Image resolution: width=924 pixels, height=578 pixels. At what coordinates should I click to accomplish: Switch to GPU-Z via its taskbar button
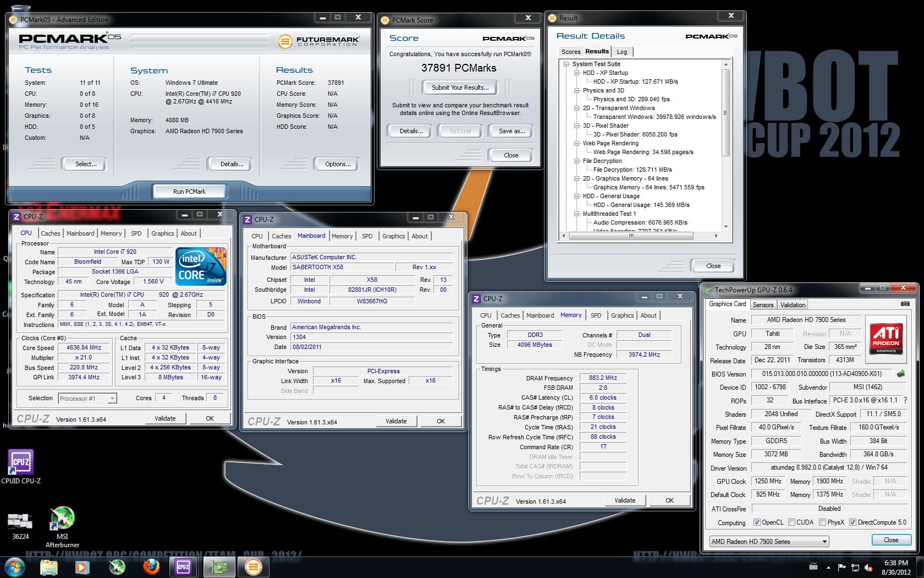(x=219, y=567)
